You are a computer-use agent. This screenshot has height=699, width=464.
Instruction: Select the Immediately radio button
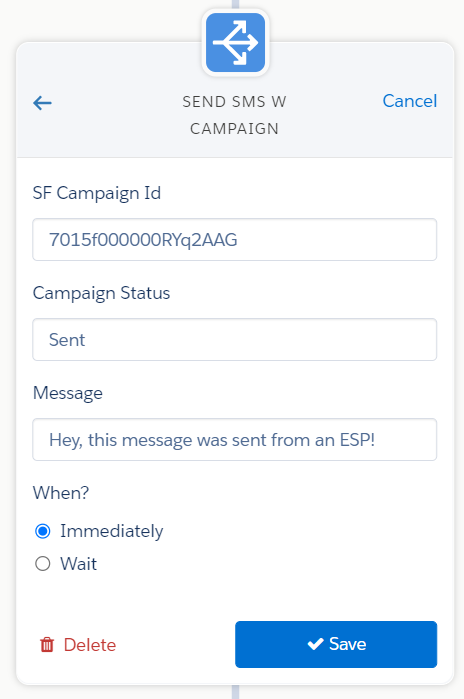(43, 531)
